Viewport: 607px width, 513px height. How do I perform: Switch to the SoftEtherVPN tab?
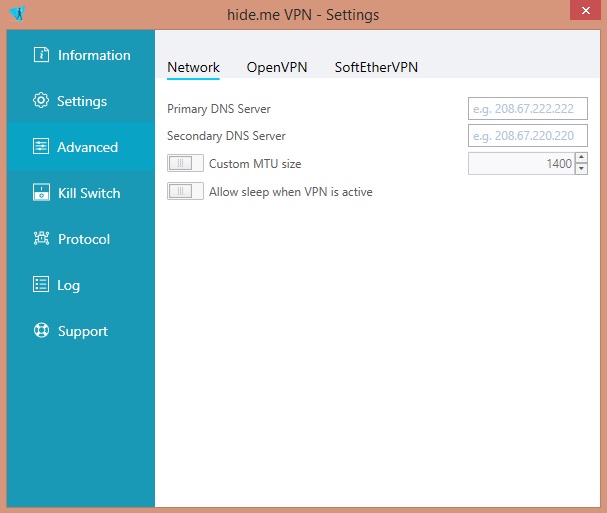[x=376, y=67]
